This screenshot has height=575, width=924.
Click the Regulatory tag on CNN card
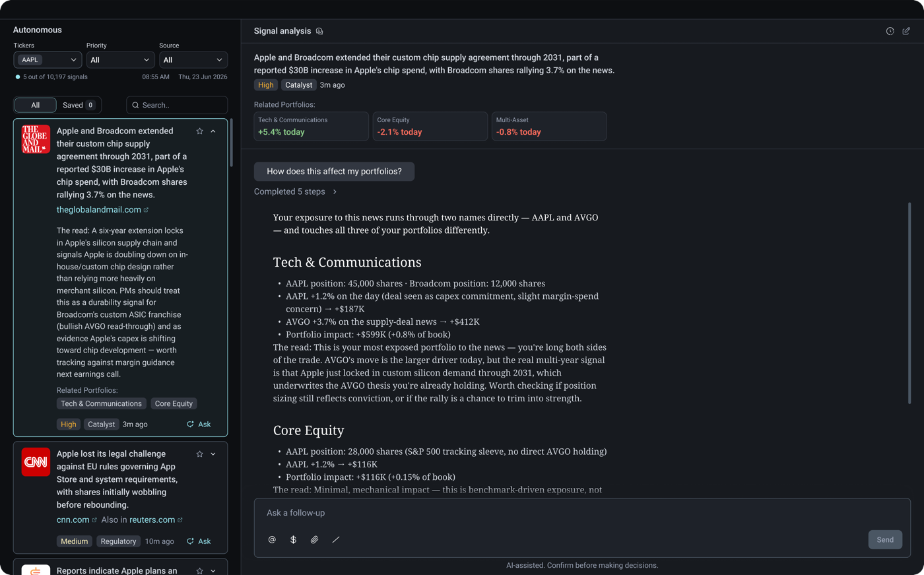tap(118, 541)
